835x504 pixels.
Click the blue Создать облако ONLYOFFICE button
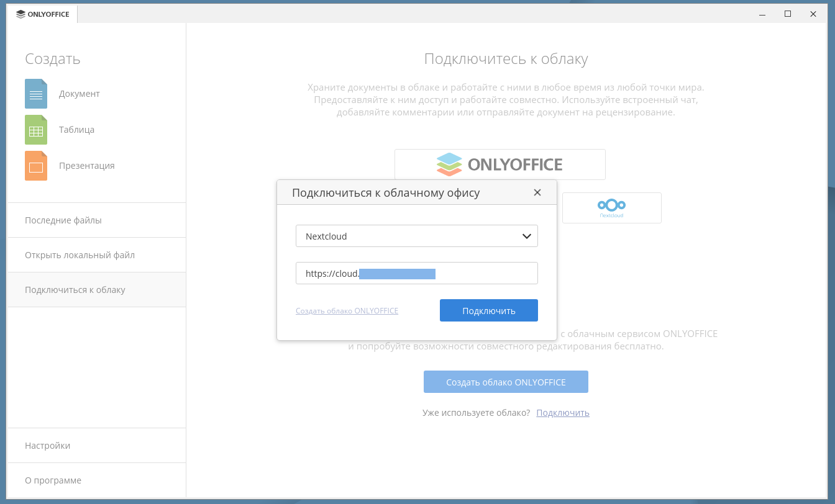(x=506, y=382)
